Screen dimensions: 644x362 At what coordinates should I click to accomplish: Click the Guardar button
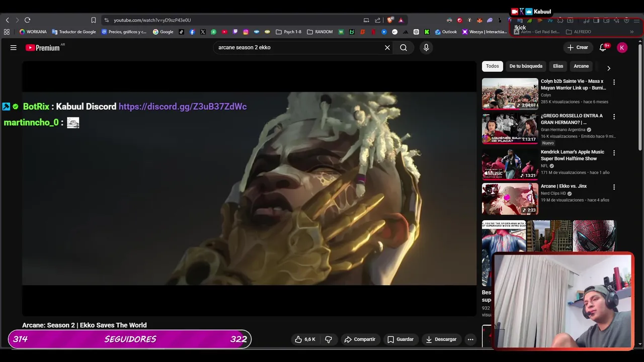400,339
